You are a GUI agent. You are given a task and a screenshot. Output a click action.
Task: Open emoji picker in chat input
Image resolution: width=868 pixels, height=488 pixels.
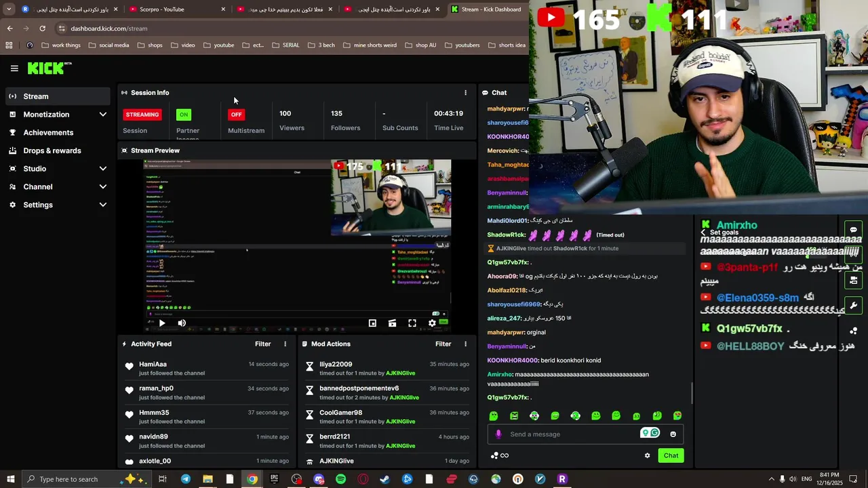point(673,434)
